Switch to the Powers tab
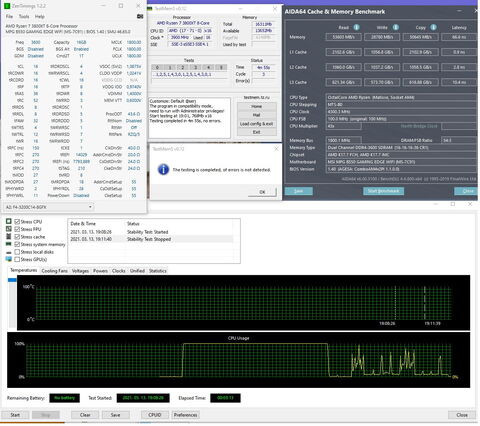The height and width of the screenshot is (426, 480). pos(100,271)
